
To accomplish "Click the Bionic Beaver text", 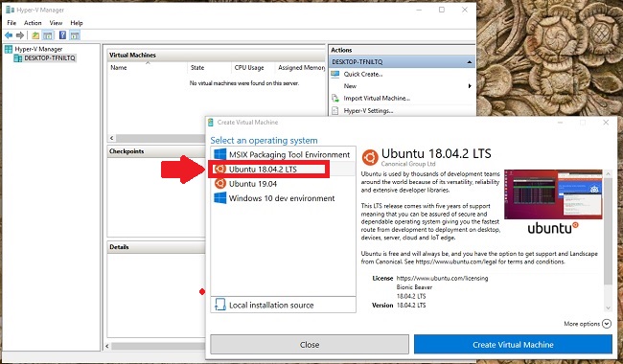I will point(414,287).
